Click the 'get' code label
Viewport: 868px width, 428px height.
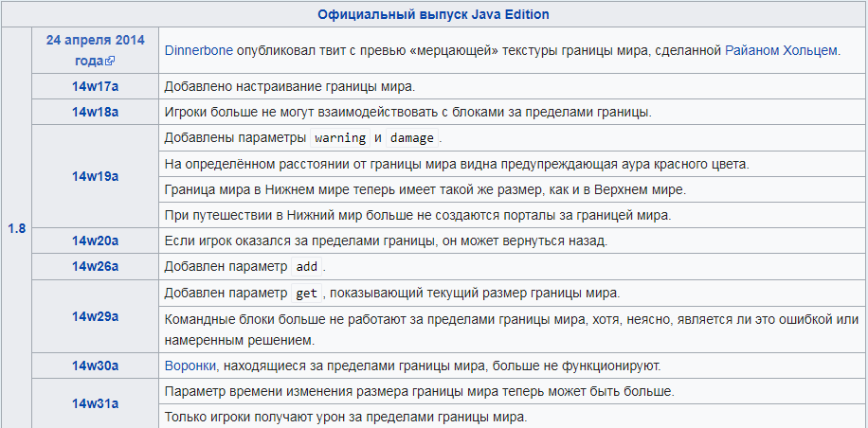click(307, 294)
